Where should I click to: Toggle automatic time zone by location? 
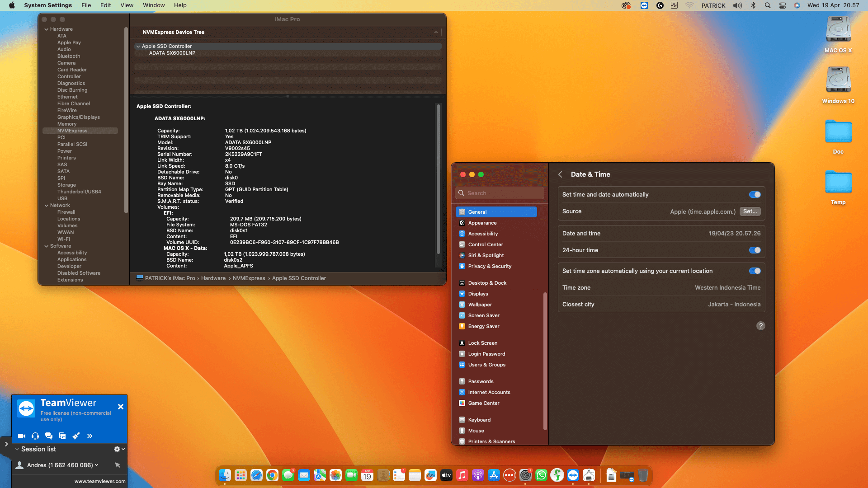755,271
